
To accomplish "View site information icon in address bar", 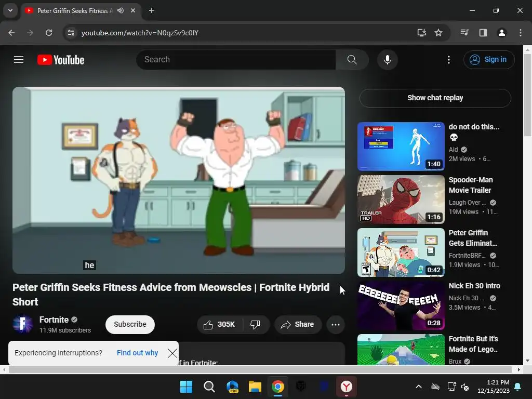I will point(71,33).
